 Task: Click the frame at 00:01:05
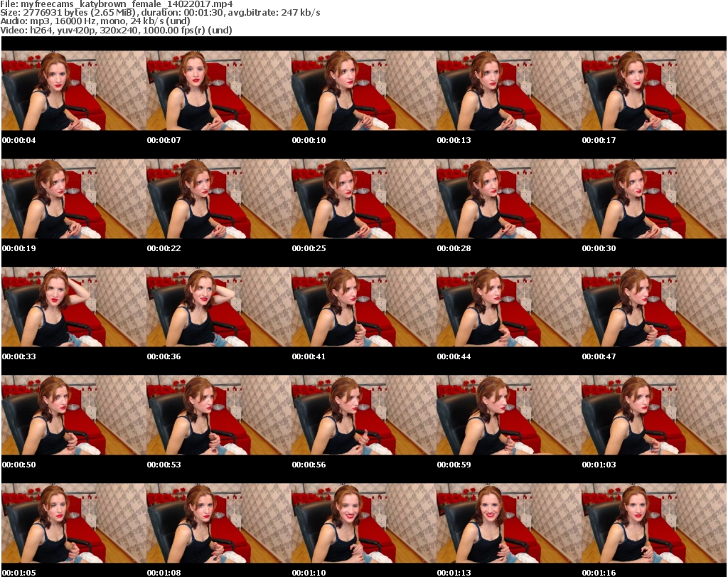point(74,523)
